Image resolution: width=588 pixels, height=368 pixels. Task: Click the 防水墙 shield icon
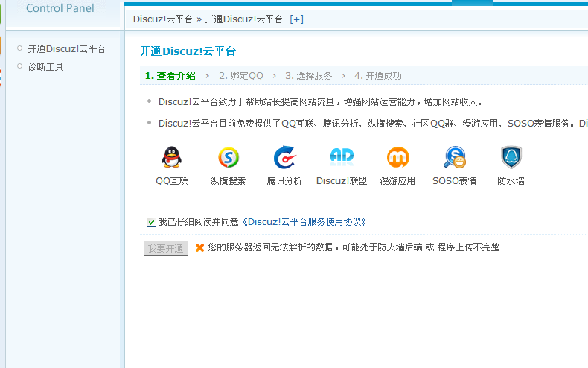[511, 157]
